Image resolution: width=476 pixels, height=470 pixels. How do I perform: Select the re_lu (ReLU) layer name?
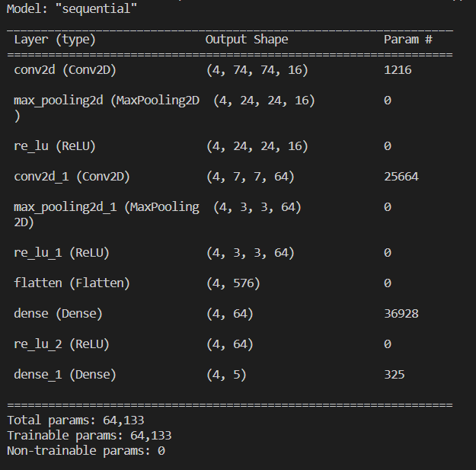55,145
